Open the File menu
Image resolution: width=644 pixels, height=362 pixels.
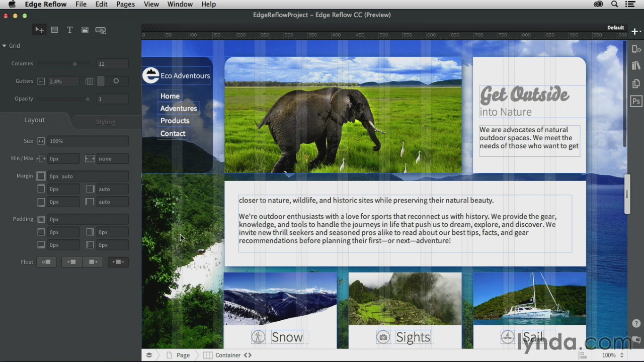pyautogui.click(x=80, y=4)
